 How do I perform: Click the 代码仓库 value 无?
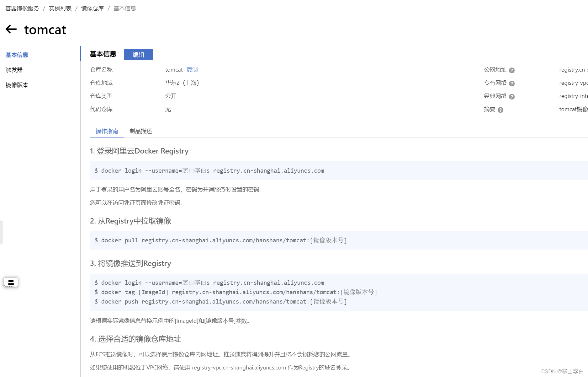click(x=168, y=109)
